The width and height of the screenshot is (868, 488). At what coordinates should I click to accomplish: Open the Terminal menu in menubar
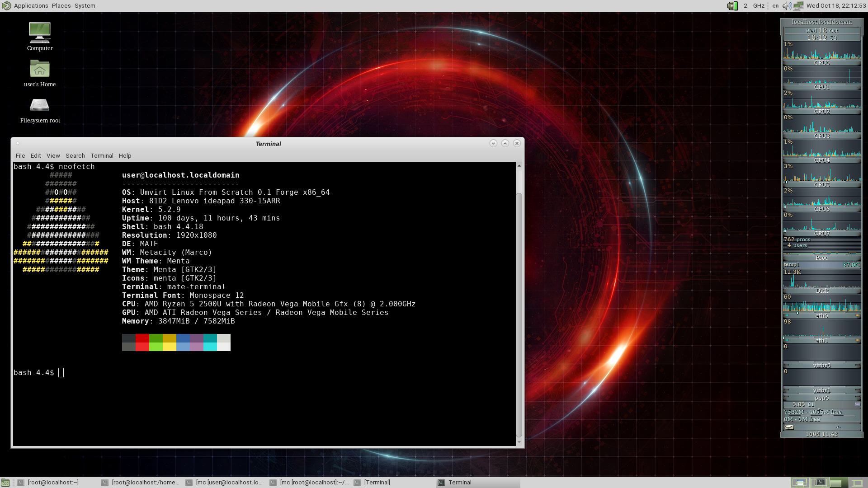coord(102,155)
